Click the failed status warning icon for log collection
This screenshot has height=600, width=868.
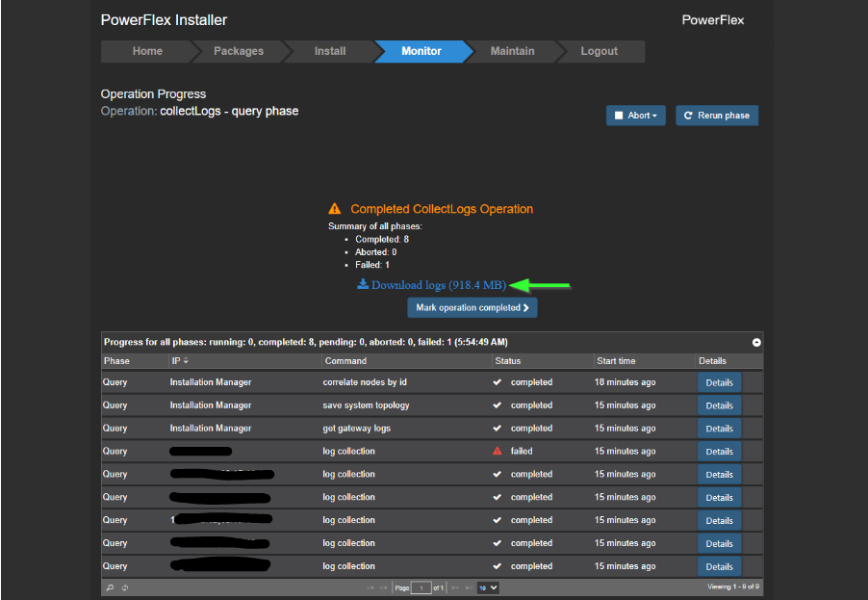tap(497, 451)
